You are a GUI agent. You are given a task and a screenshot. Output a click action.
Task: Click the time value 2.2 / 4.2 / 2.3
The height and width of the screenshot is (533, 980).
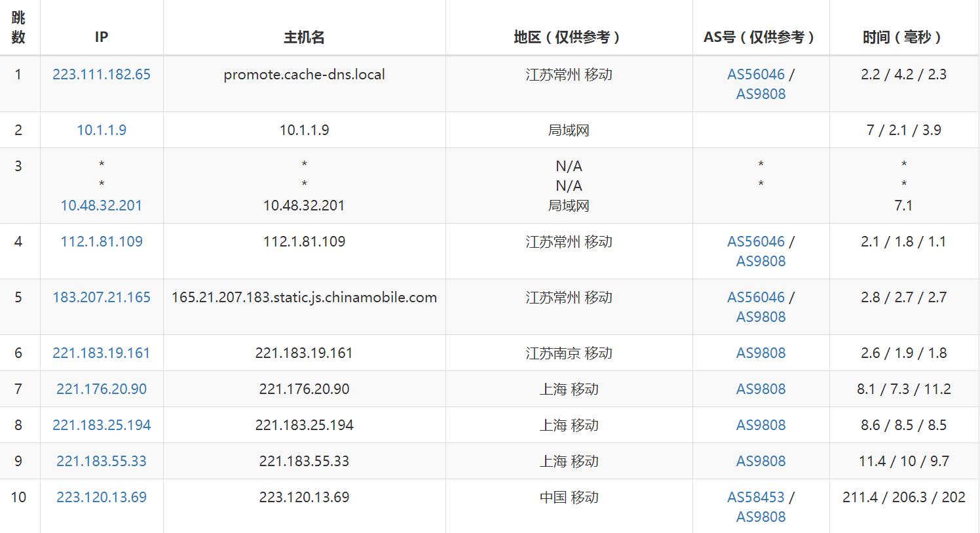pos(903,74)
